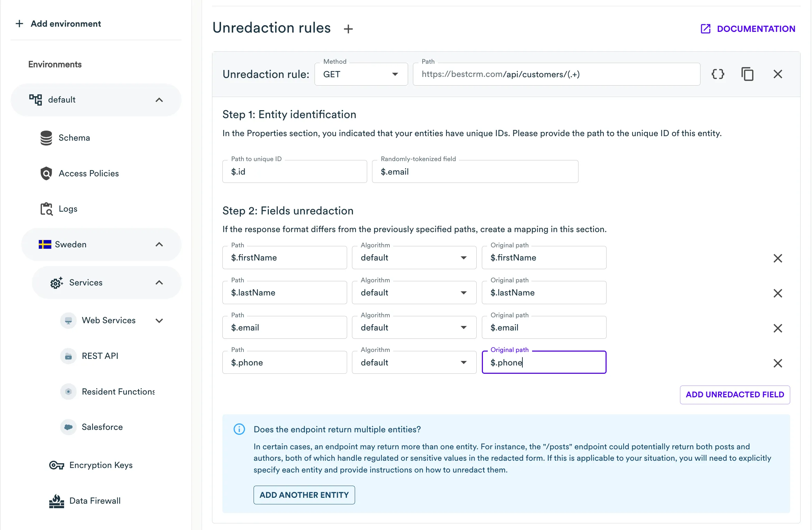Click the Access Policies shield icon
812x530 pixels.
(46, 173)
